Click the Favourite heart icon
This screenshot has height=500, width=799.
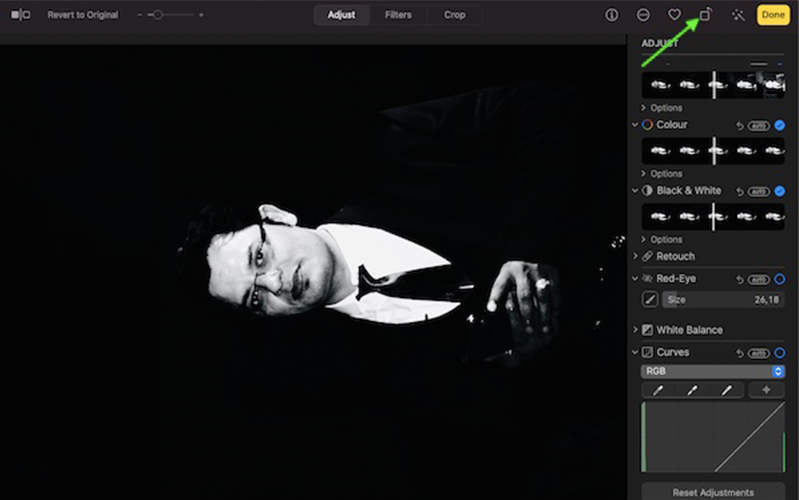(674, 15)
